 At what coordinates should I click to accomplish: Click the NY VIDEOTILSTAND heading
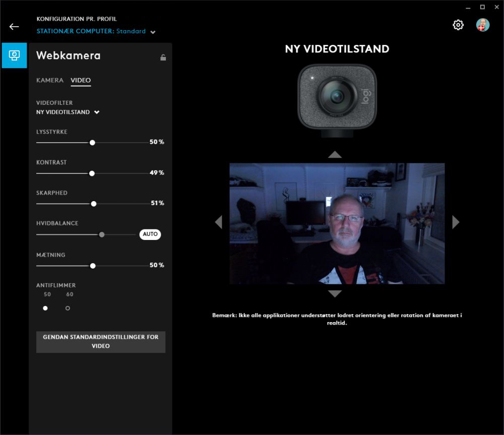click(x=337, y=49)
